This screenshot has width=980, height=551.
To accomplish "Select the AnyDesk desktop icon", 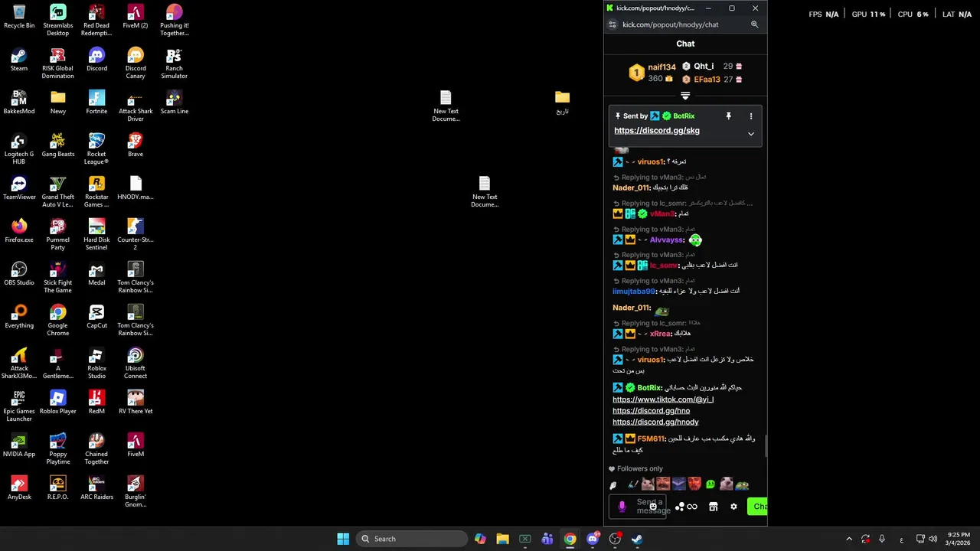I will coord(19,488).
